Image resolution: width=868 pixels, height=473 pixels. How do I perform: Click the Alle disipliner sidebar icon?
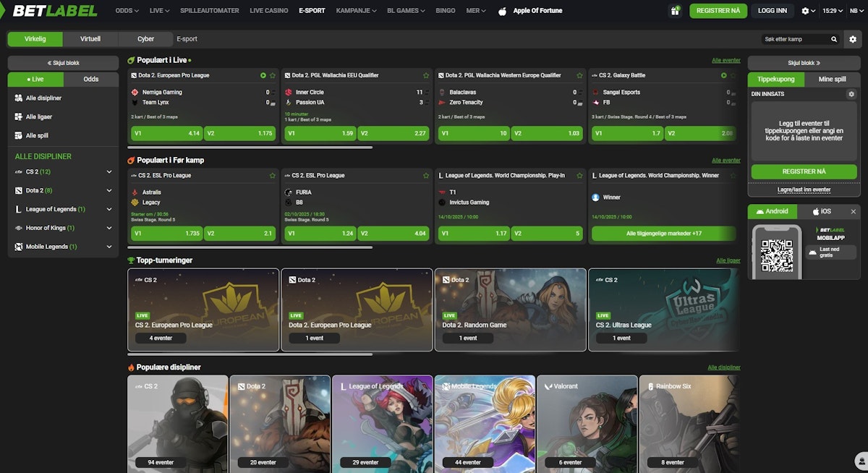coord(19,98)
